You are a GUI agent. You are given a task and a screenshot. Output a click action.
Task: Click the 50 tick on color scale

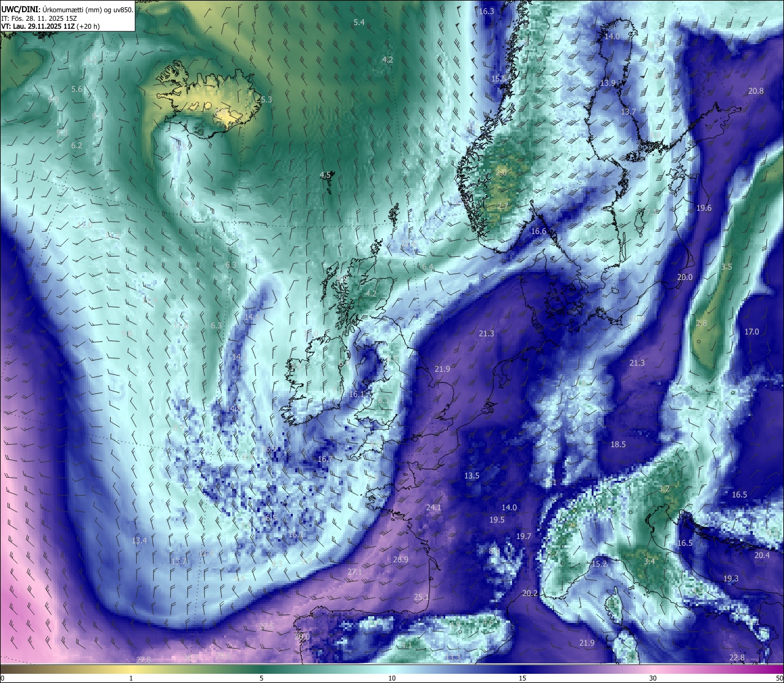(779, 678)
